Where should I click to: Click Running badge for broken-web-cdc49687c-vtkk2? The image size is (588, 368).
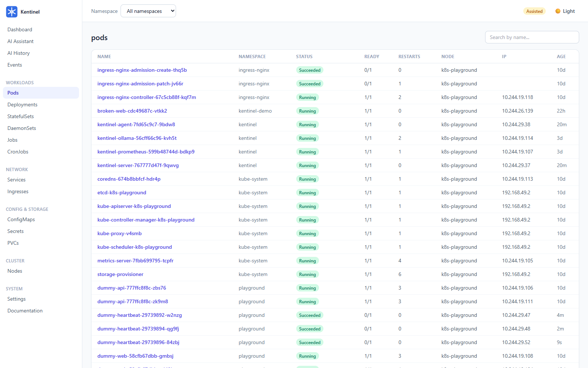click(308, 111)
